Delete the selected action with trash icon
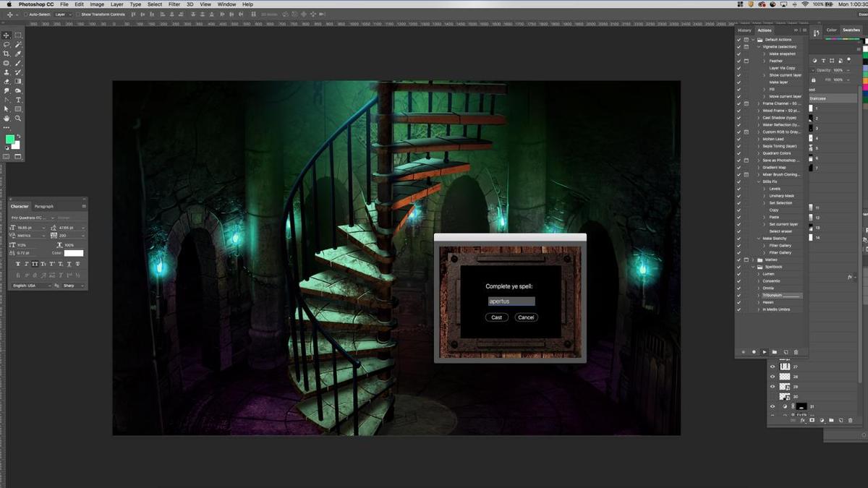This screenshot has height=488, width=868. [796, 352]
